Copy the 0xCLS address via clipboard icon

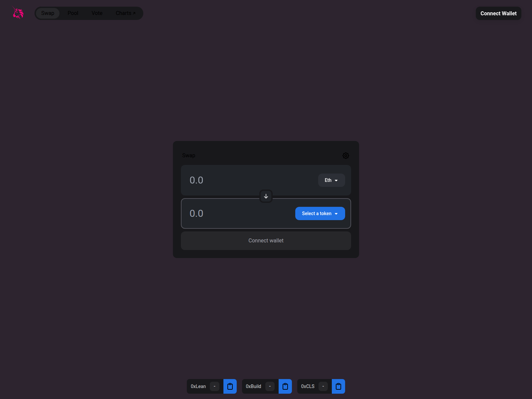coord(338,386)
